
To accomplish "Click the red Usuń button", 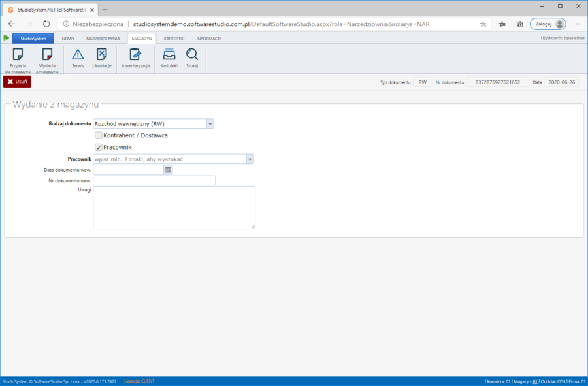I will [x=17, y=82].
